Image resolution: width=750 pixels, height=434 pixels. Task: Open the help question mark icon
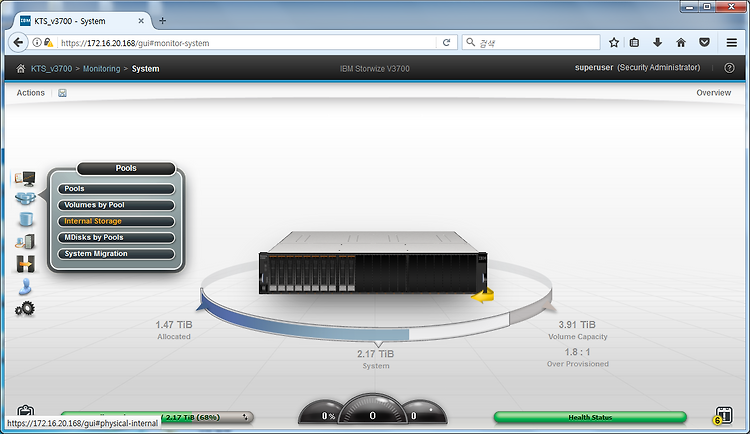(x=729, y=68)
